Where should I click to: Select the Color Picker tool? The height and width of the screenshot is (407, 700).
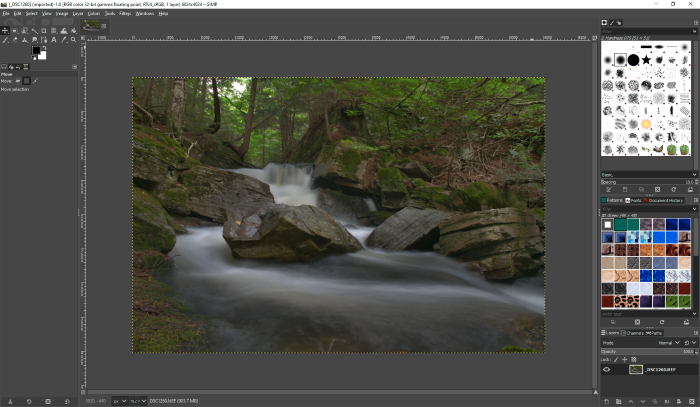tap(64, 40)
